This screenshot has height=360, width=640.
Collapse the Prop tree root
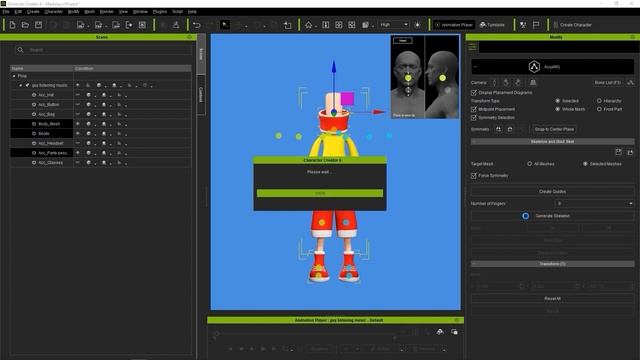click(x=14, y=76)
